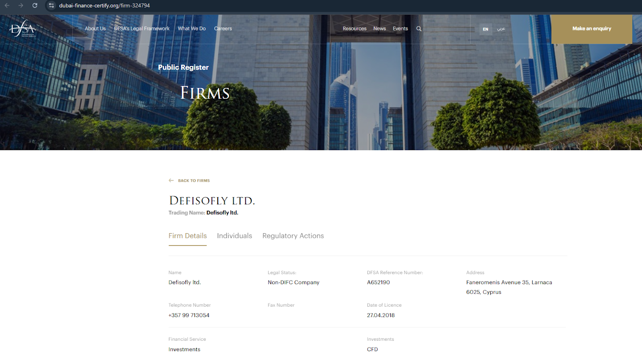
Task: Click the Non-DIFC Company legal status
Action: pos(294,283)
